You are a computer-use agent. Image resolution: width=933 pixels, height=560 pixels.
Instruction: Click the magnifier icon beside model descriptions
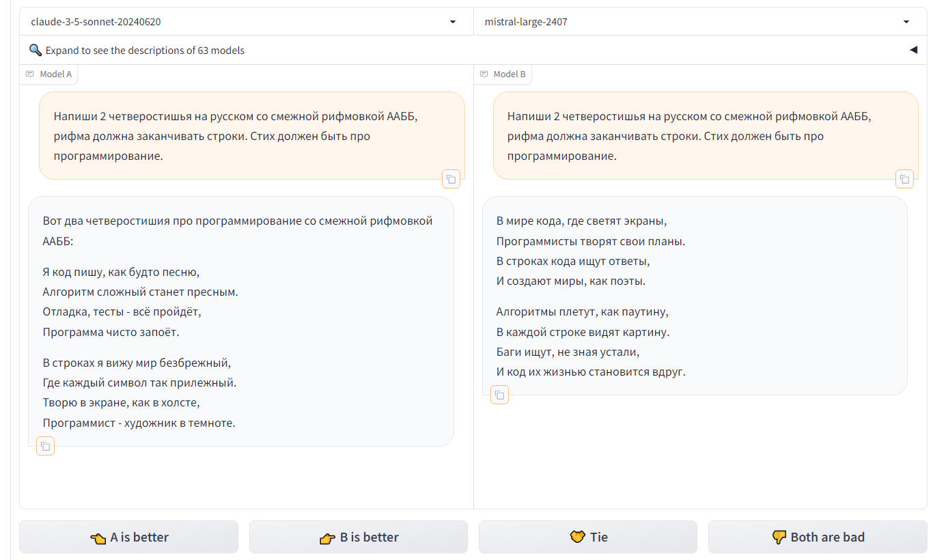36,50
